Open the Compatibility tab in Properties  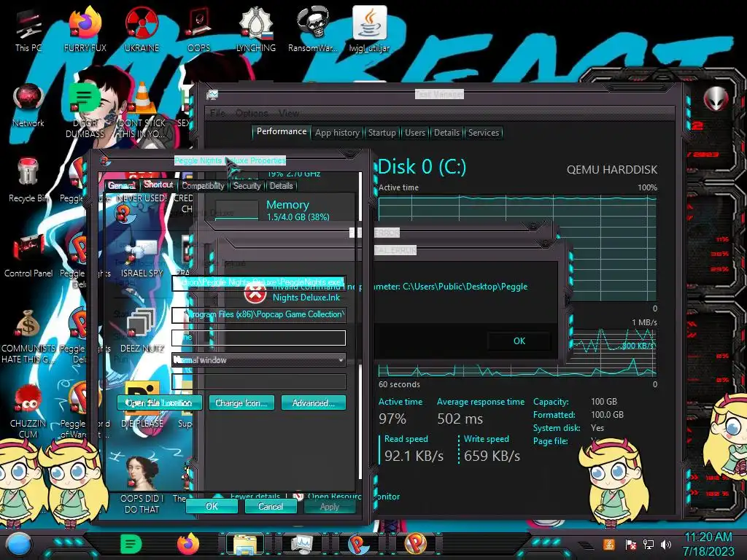pyautogui.click(x=203, y=186)
